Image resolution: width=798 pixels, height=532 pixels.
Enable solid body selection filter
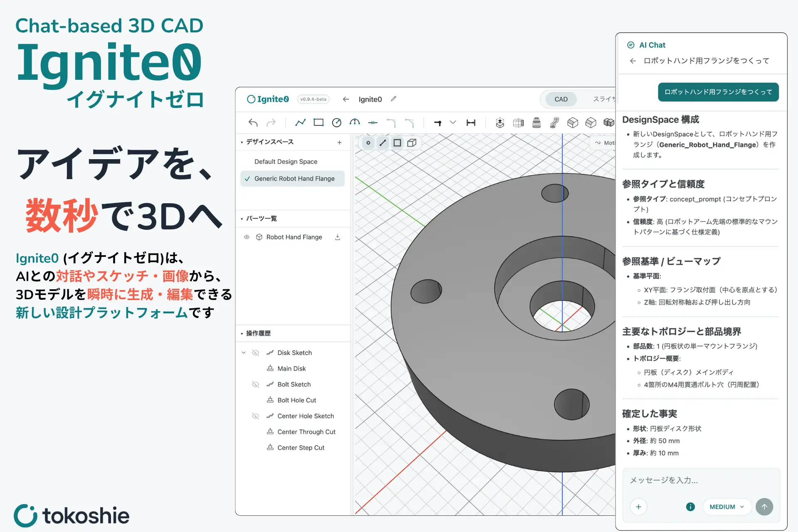pos(412,143)
